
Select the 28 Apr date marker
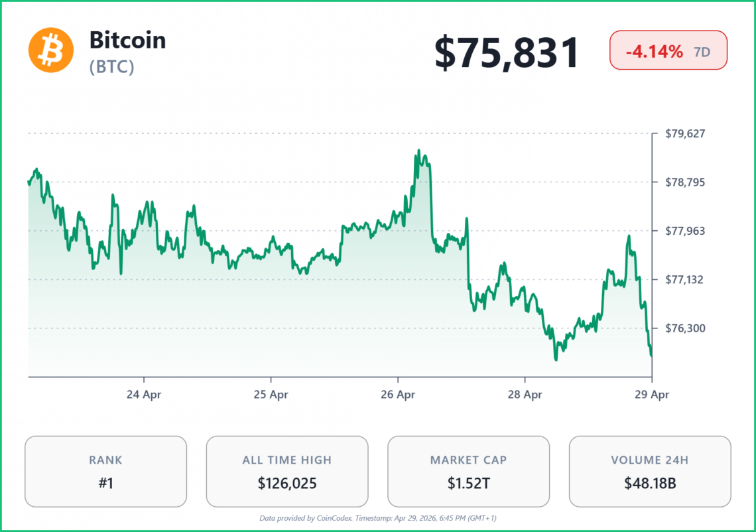click(x=525, y=394)
